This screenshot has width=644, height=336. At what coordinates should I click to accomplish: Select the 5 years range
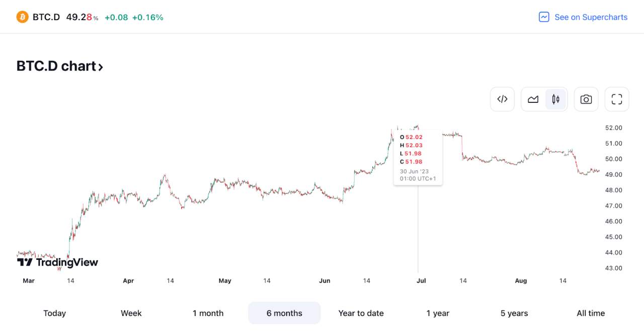514,313
